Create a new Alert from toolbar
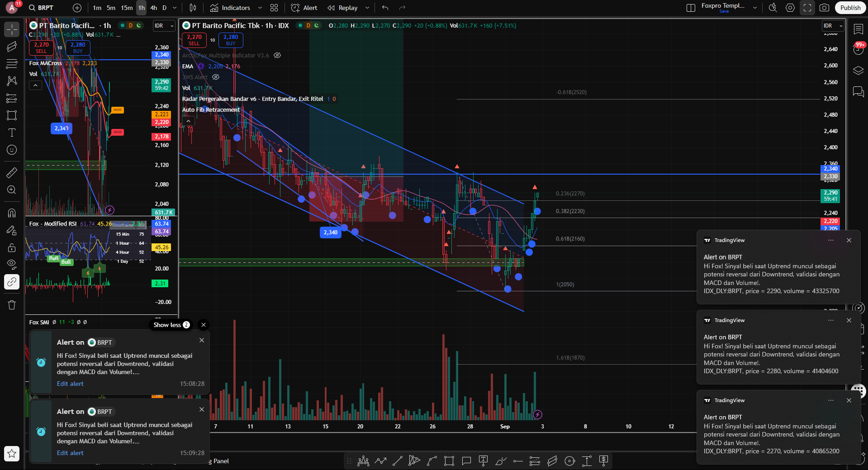 coord(304,8)
